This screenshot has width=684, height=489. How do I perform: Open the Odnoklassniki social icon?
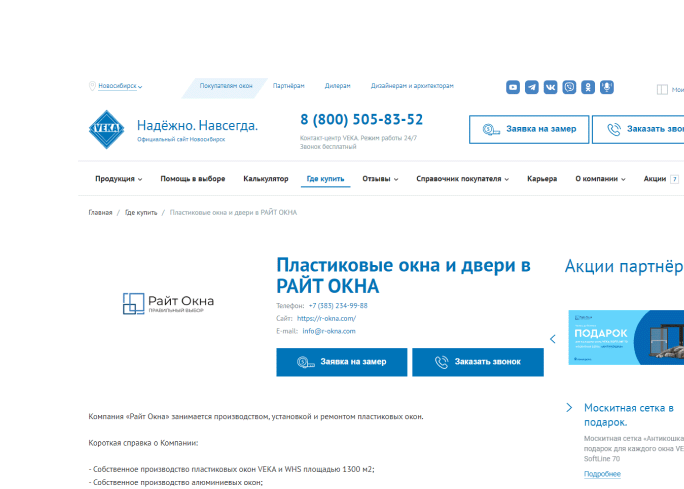click(x=588, y=87)
